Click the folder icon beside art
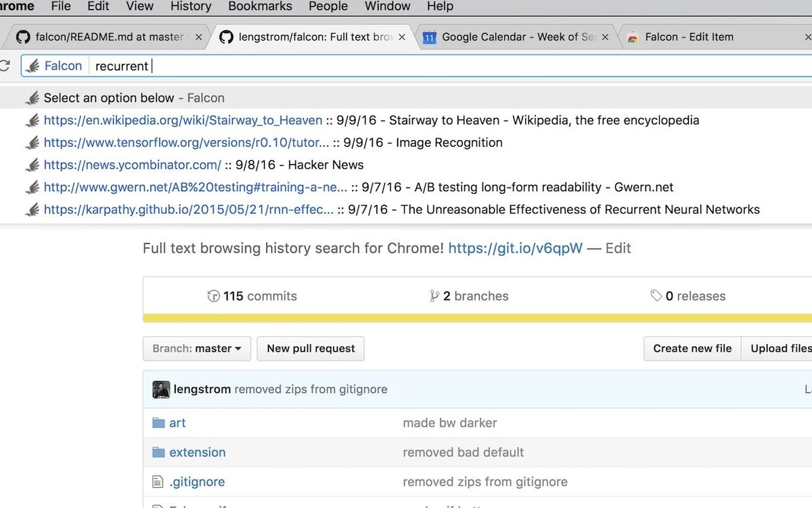The image size is (812, 508). point(158,422)
